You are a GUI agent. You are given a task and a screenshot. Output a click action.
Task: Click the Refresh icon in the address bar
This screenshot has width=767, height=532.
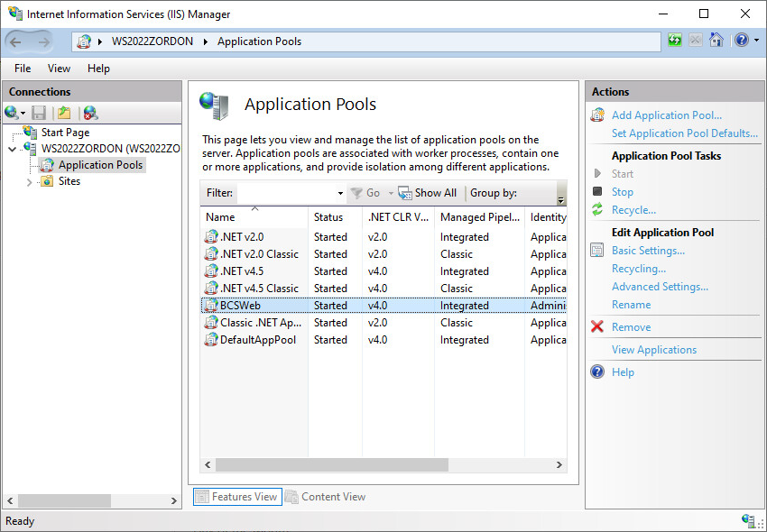click(675, 41)
